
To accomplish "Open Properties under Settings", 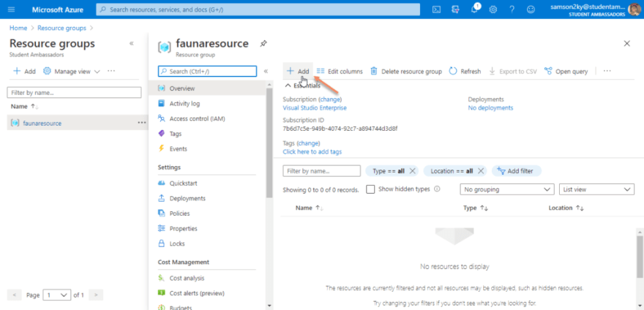I will [183, 228].
